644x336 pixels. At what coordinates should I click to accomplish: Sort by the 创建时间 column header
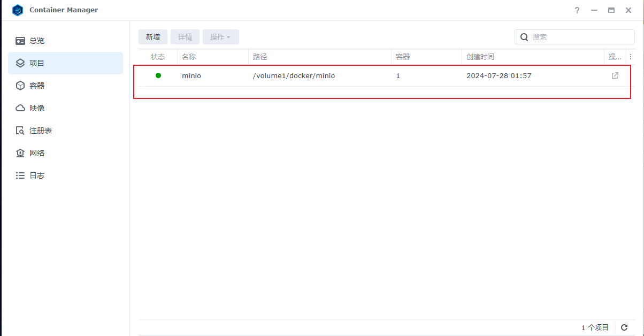coord(480,57)
